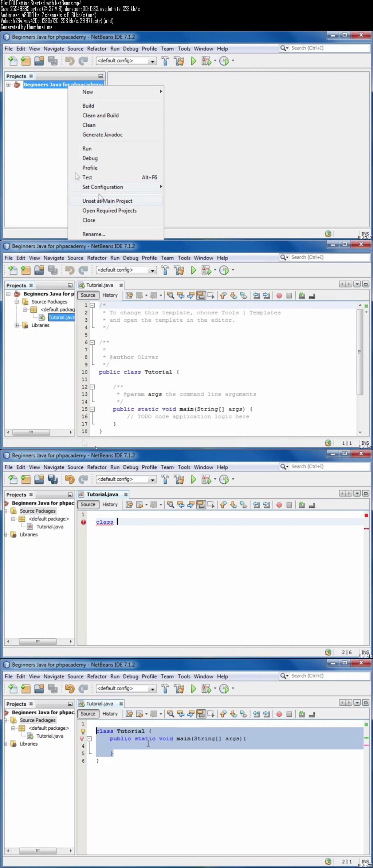The width and height of the screenshot is (373, 868).
Task: Click Undo icon in window showing class error
Action: [70, 479]
